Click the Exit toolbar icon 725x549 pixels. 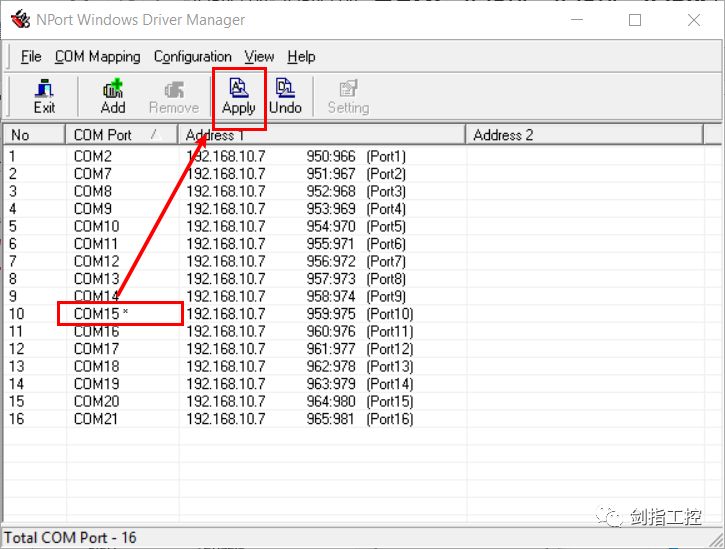(x=44, y=97)
